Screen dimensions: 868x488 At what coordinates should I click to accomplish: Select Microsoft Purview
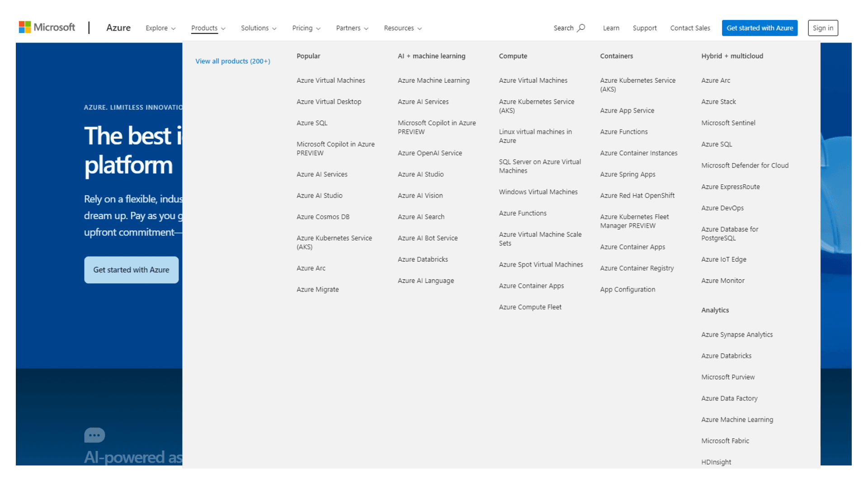(x=728, y=377)
